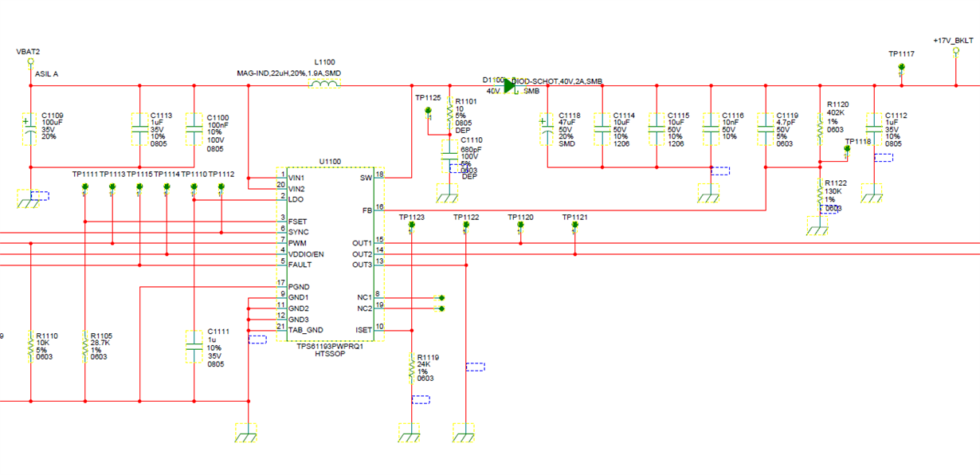The width and height of the screenshot is (980, 475).
Task: Click the OUT3 pin label
Action: point(362,265)
